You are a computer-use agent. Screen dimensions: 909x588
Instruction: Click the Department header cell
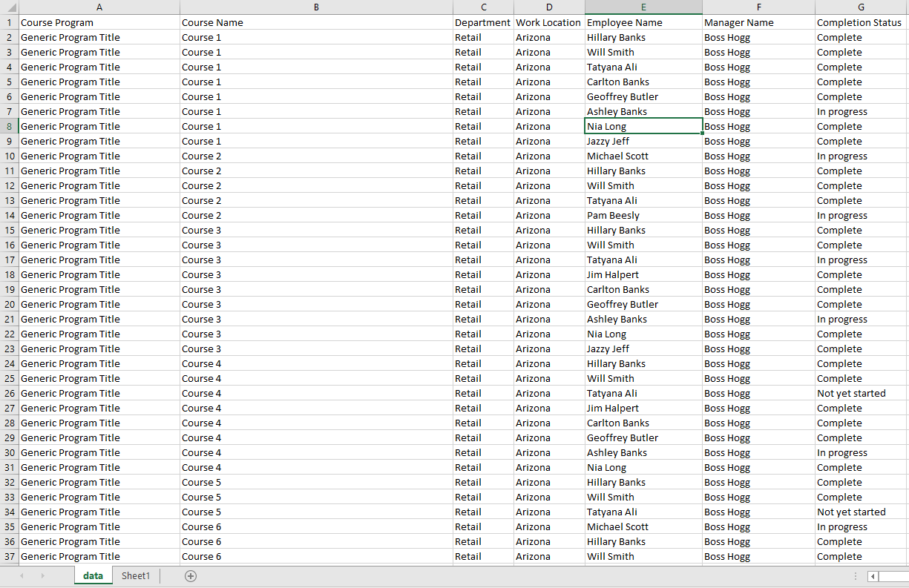tap(483, 22)
